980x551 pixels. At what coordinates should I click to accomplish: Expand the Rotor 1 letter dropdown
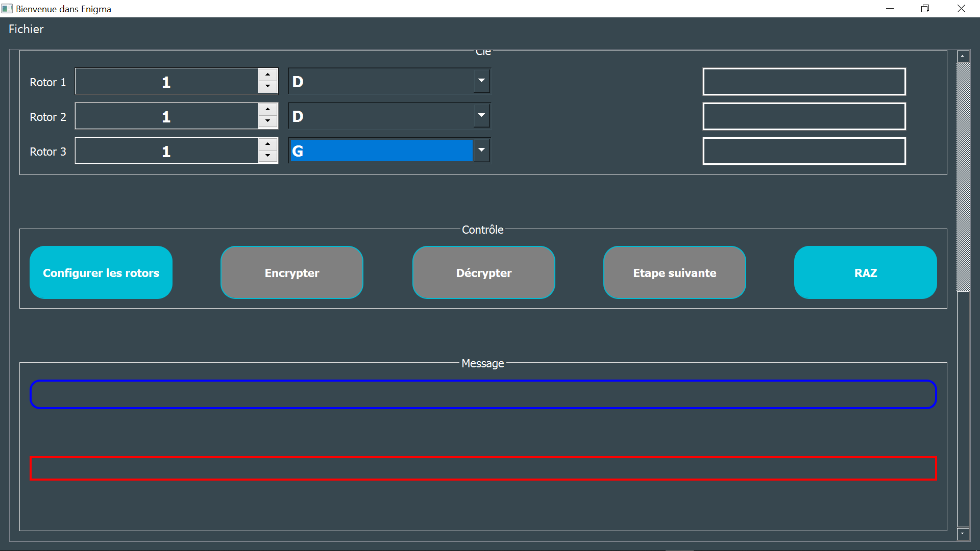click(x=481, y=81)
